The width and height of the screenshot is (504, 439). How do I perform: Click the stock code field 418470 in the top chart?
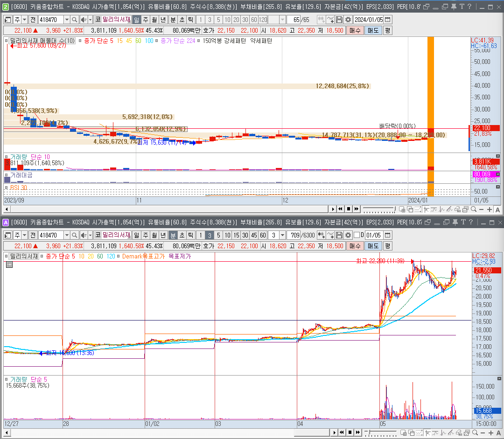(51, 20)
